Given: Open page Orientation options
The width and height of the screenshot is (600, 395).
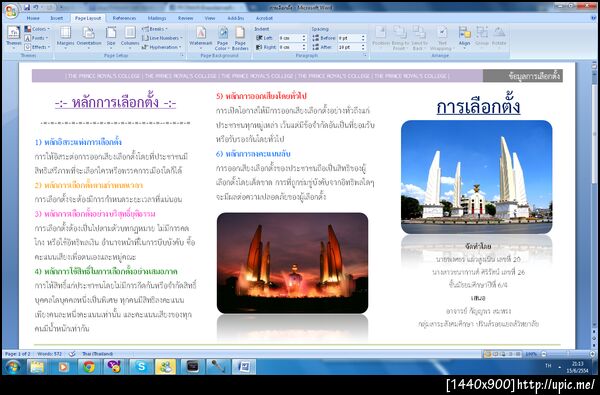Looking at the screenshot, I should 89,37.
